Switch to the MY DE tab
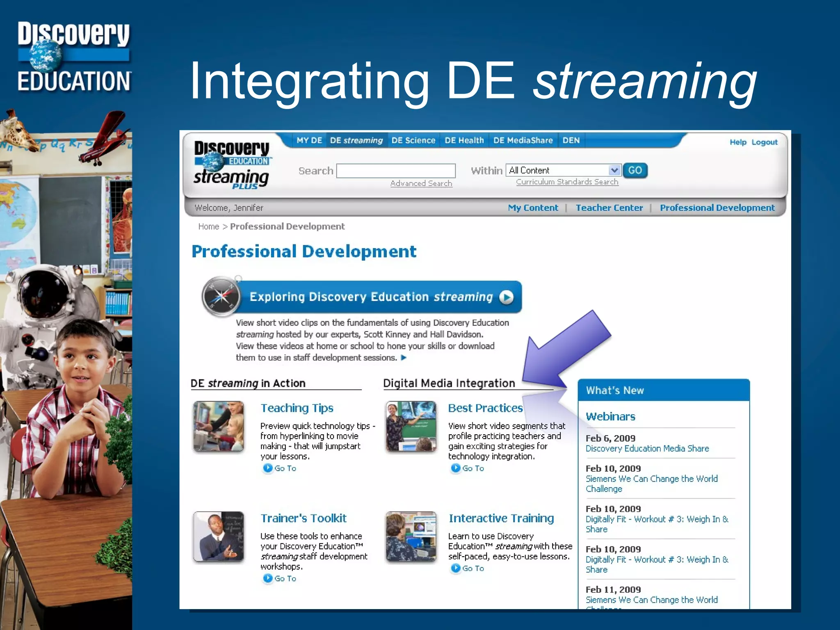 point(309,140)
